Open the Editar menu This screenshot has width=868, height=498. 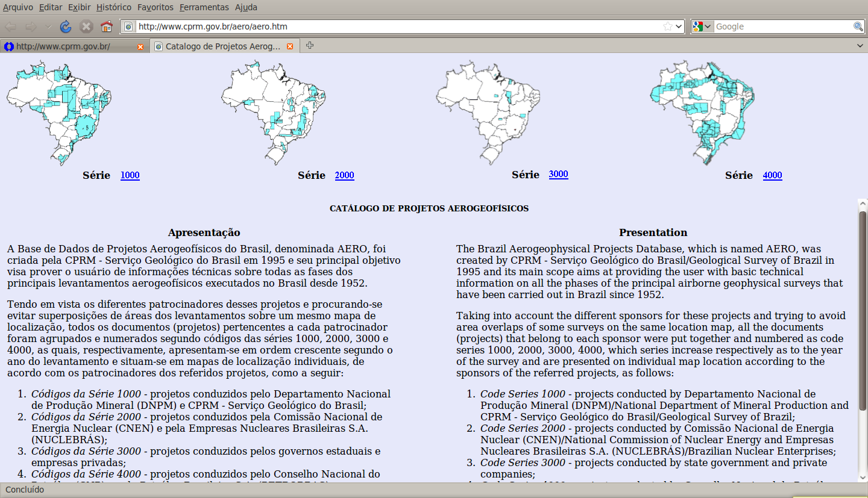click(51, 7)
